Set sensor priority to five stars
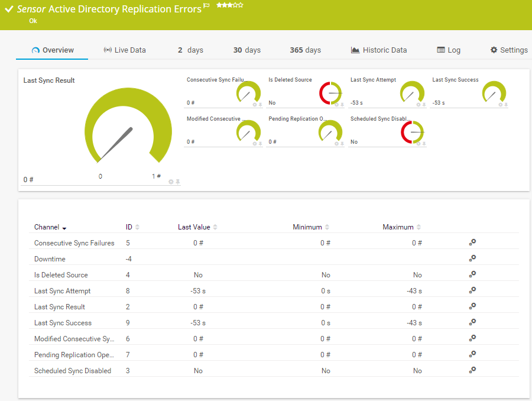Screen dimensions: 532x401 (241, 5)
